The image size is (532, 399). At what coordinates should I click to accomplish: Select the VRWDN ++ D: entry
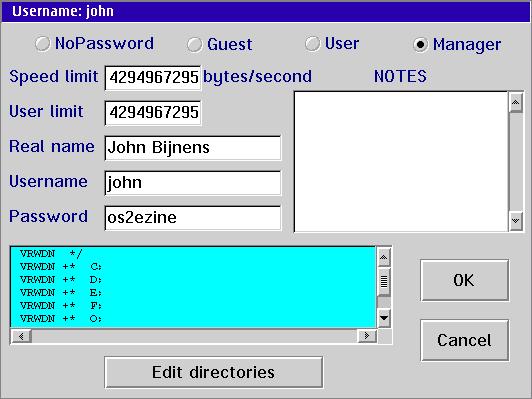[193, 280]
